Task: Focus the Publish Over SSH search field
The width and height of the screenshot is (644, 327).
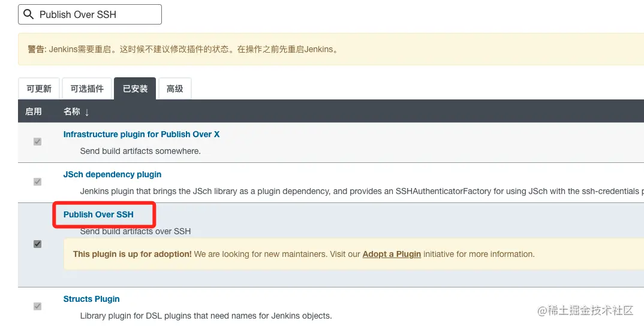Action: pos(90,14)
